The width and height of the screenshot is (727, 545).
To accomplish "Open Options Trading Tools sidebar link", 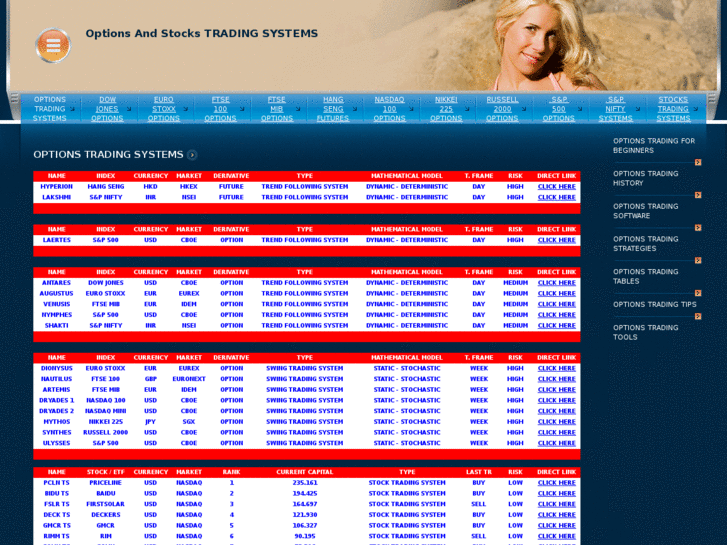I will click(x=645, y=333).
